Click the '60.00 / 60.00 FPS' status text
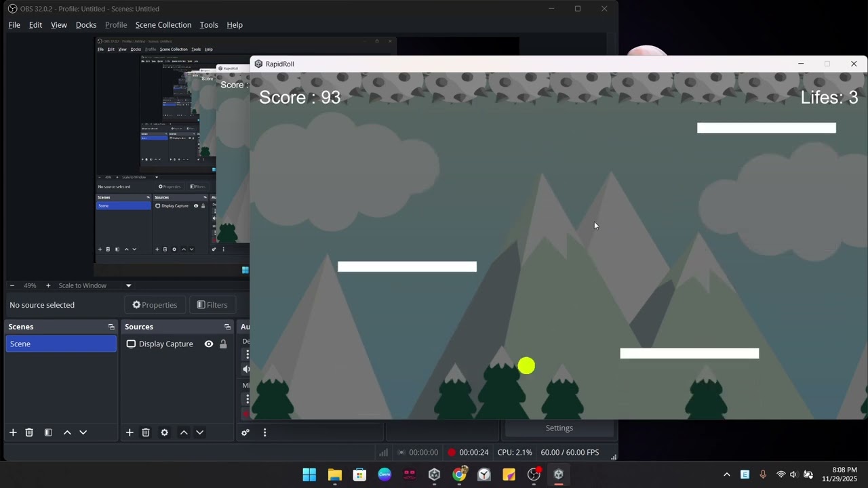The width and height of the screenshot is (868, 488). (x=570, y=452)
